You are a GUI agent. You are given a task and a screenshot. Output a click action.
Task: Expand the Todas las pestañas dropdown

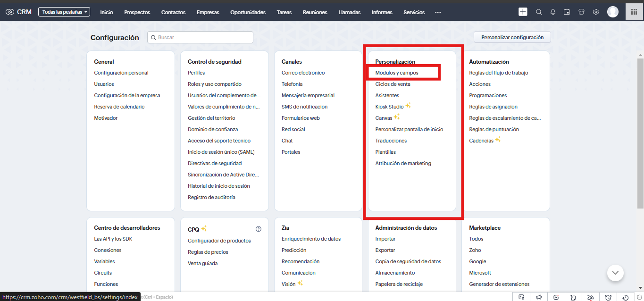(x=64, y=12)
